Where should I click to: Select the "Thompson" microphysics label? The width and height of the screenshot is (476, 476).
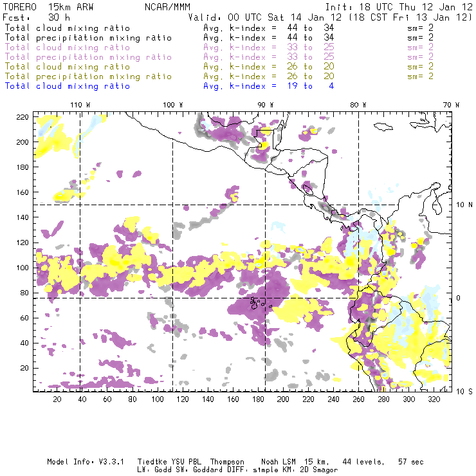(x=227, y=462)
